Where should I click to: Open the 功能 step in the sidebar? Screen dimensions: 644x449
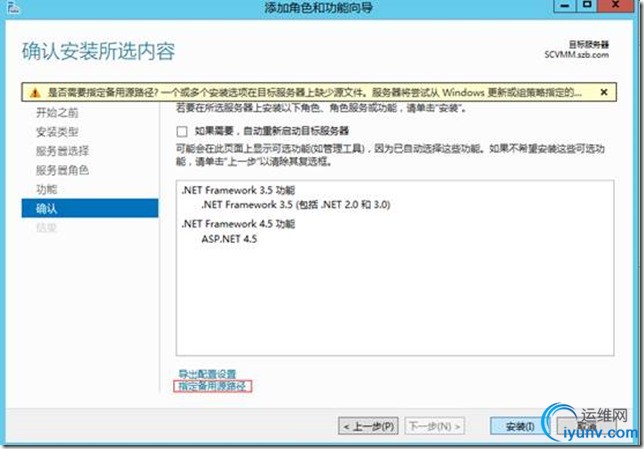46,189
